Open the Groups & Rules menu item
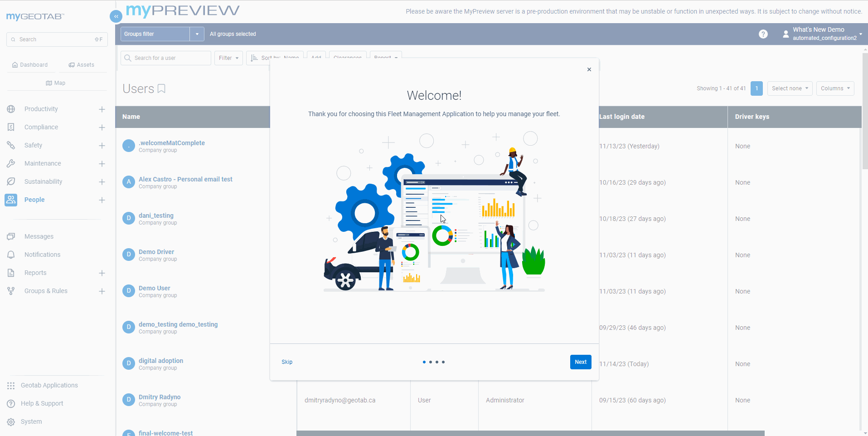Viewport: 868px width, 436px height. 46,291
